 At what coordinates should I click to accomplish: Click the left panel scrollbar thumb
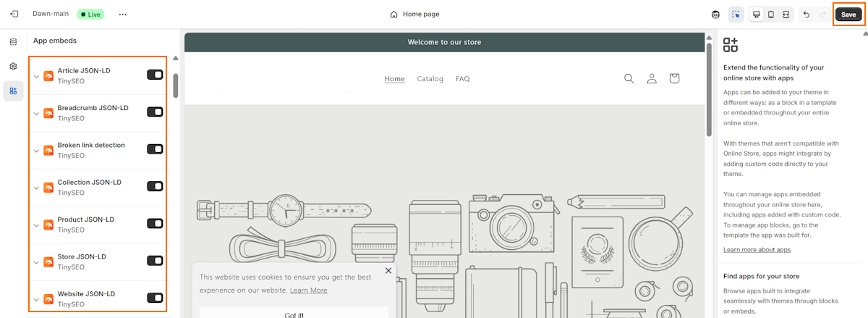(x=175, y=85)
